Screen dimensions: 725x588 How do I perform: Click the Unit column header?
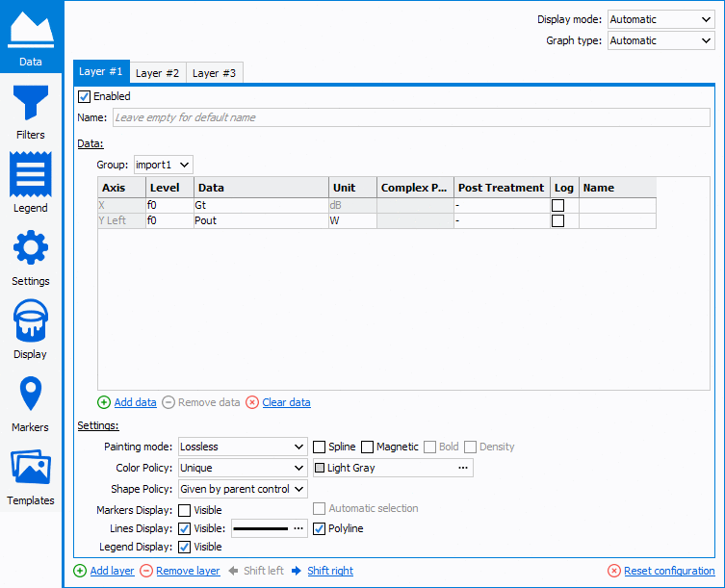(352, 188)
